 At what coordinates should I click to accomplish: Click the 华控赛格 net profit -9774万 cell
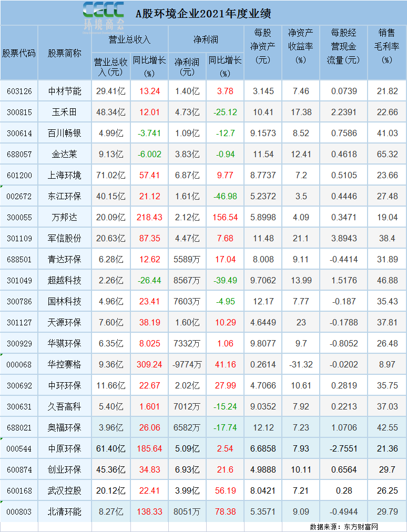pyautogui.click(x=187, y=364)
